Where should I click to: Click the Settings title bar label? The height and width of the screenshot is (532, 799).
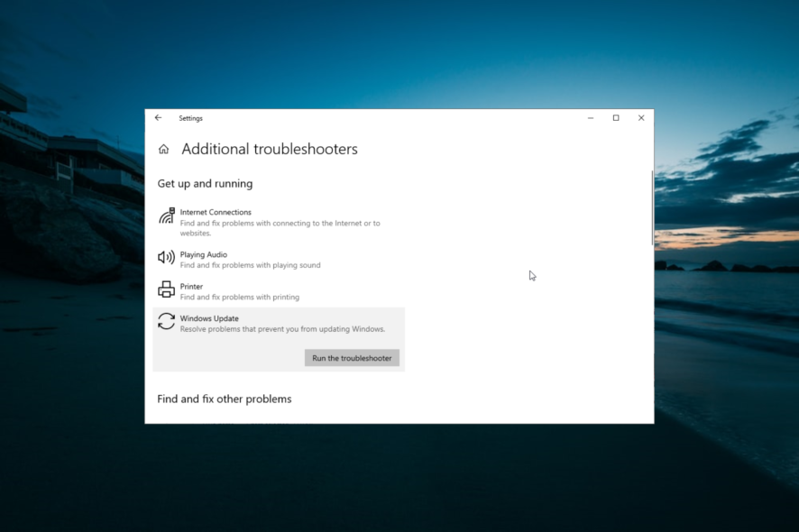(x=190, y=118)
